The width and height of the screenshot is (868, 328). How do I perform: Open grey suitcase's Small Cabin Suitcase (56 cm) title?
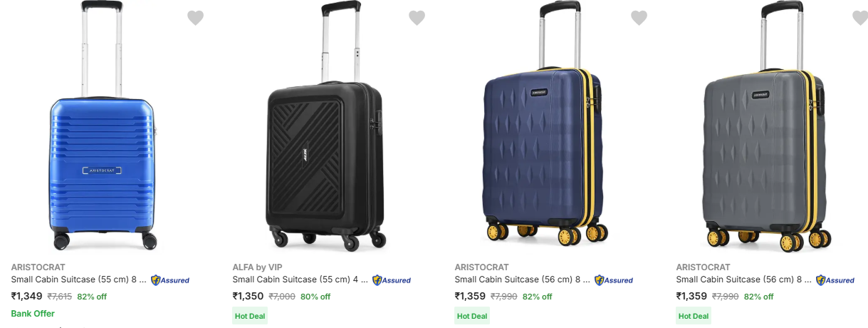(x=743, y=280)
